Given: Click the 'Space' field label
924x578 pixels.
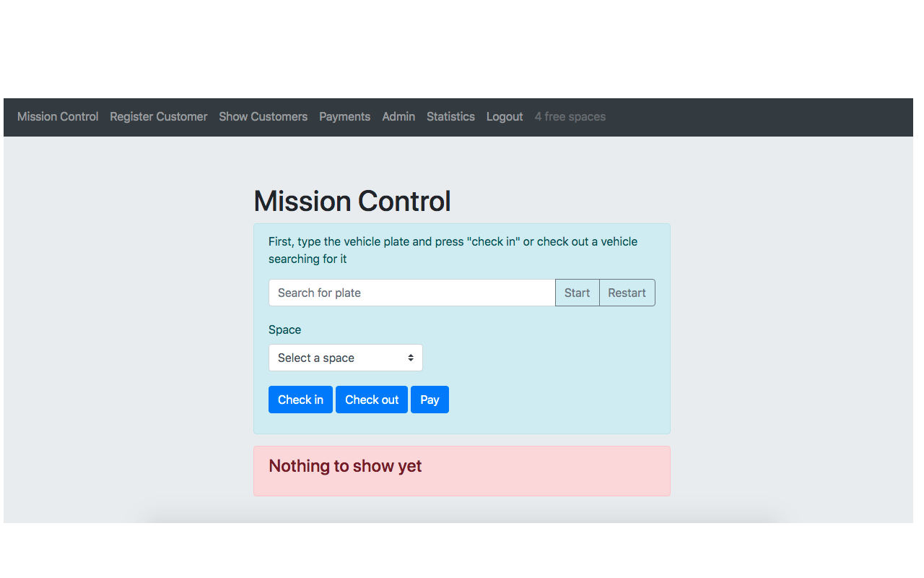Looking at the screenshot, I should pos(284,329).
